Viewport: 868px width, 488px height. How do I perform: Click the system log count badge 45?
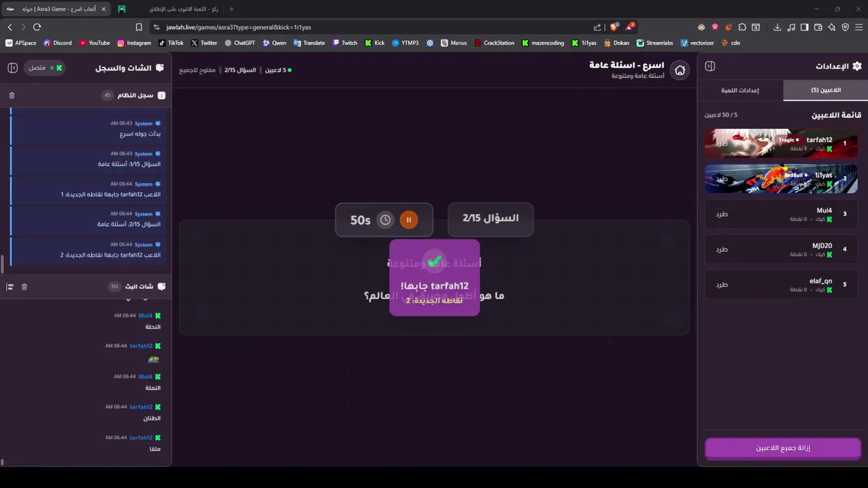[x=107, y=96]
